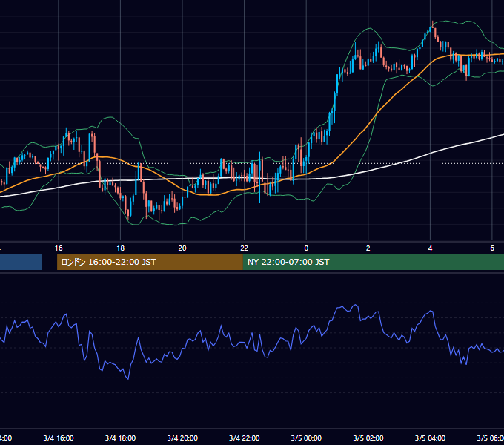Click the 3/4 22:00 oscillator time label
The height and width of the screenshot is (445, 504).
(245, 438)
